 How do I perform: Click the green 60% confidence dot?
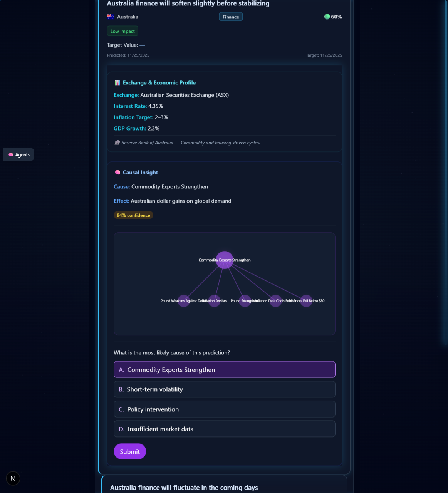(327, 17)
